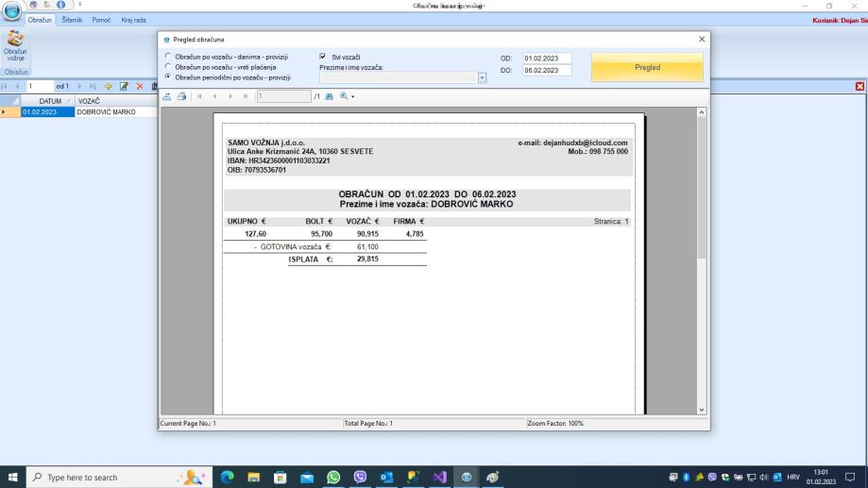Click the report scrollbar up arrow
868x488 pixels.
tap(702, 112)
